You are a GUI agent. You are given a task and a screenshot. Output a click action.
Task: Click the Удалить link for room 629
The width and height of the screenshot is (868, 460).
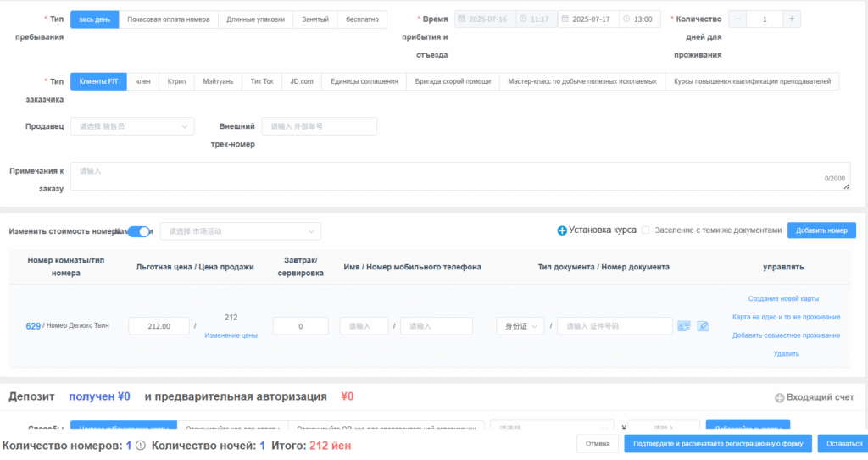[x=786, y=354]
